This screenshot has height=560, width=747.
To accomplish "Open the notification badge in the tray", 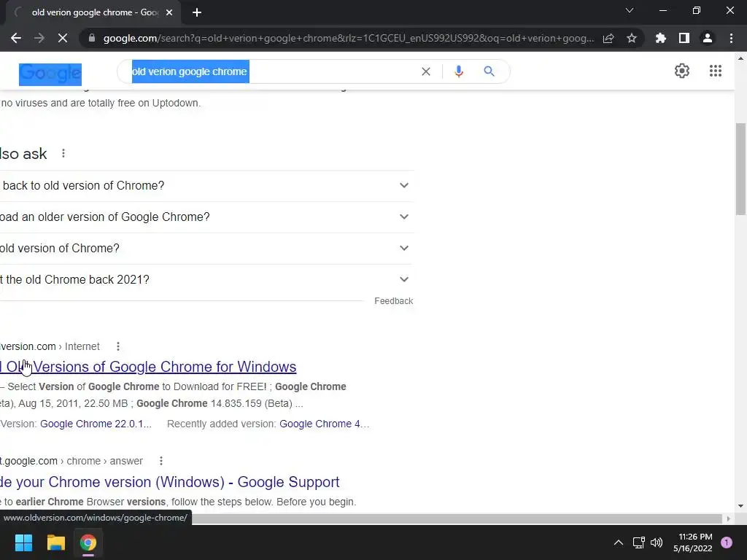I will click(727, 542).
